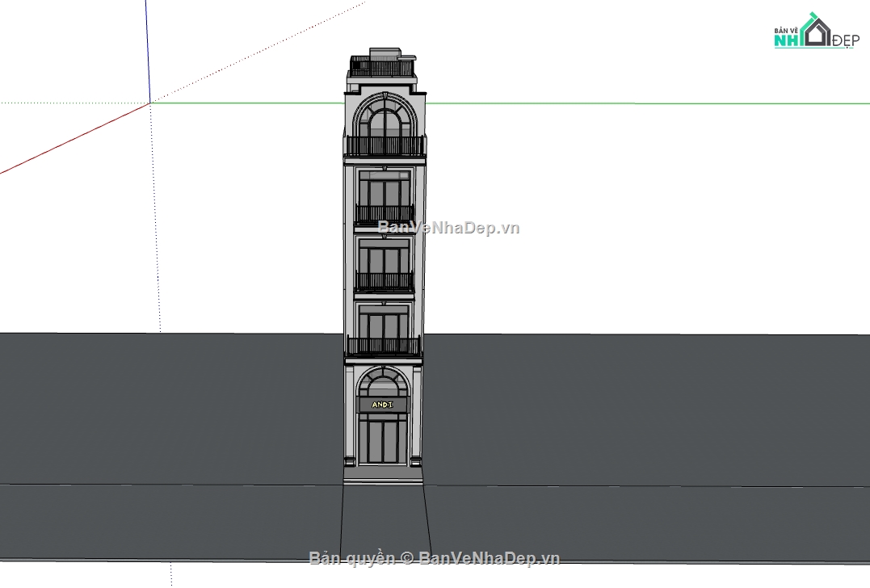Click the axes origin intersection point
Image resolution: width=870 pixels, height=588 pixels.
tap(149, 103)
